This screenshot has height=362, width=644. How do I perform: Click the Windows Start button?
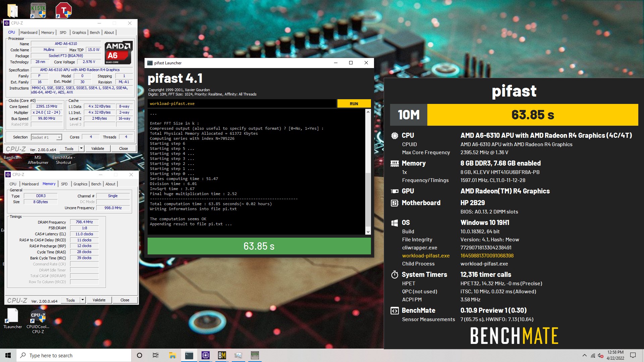(8, 355)
